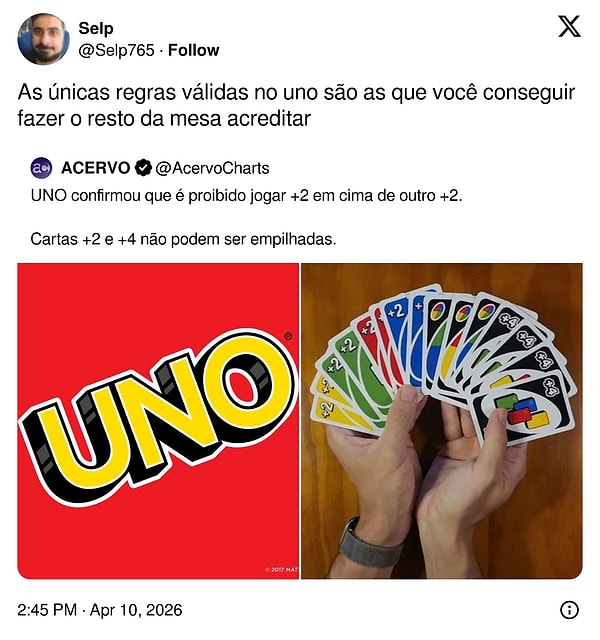View the red UNO logo image
This screenshot has height=640, width=600.
pos(158,421)
